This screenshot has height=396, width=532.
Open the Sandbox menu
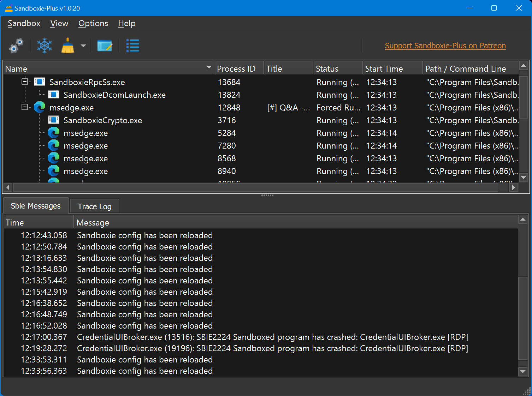coord(24,24)
